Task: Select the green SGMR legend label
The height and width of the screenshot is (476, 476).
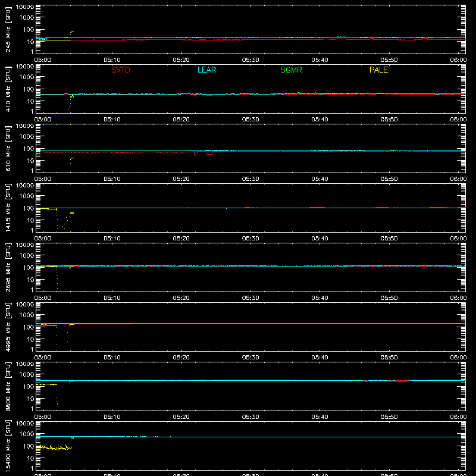Action: (x=291, y=70)
